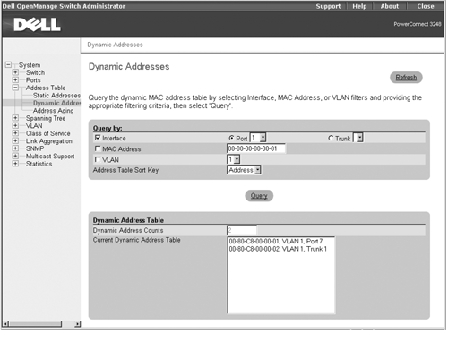Open Address Table Sort Key dropdown
Viewport: 457px width, 361px height.
click(244, 170)
